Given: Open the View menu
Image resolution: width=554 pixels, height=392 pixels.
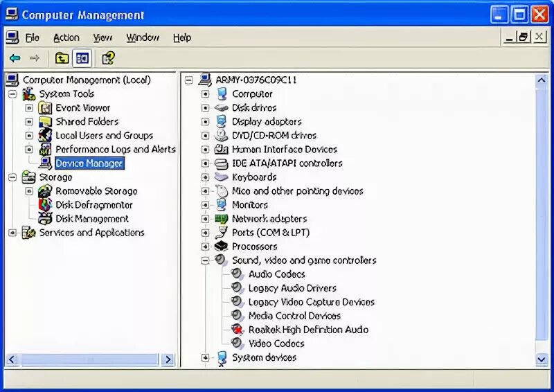Looking at the screenshot, I should 102,37.
